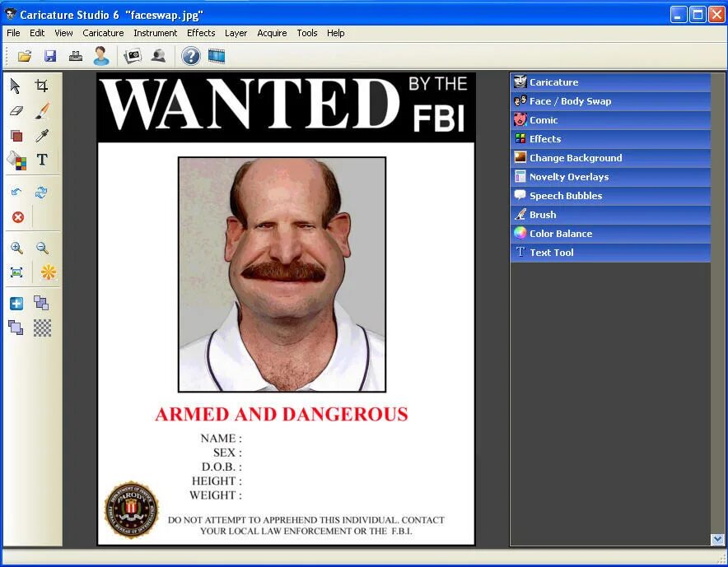Click the HEIGHT : field label
Image resolution: width=728 pixels, height=567 pixels.
click(x=217, y=481)
